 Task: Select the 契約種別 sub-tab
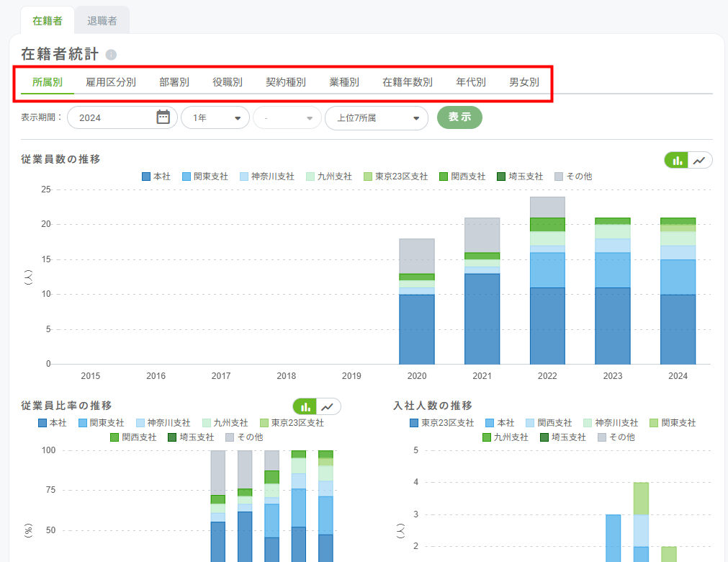286,82
